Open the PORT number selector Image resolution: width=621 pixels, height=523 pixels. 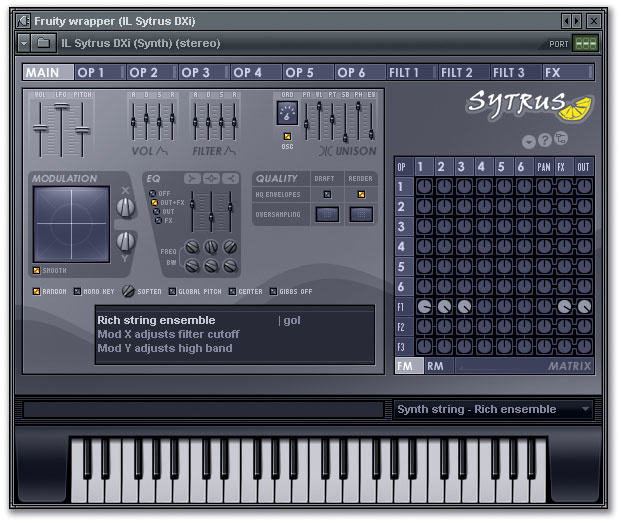click(x=585, y=43)
